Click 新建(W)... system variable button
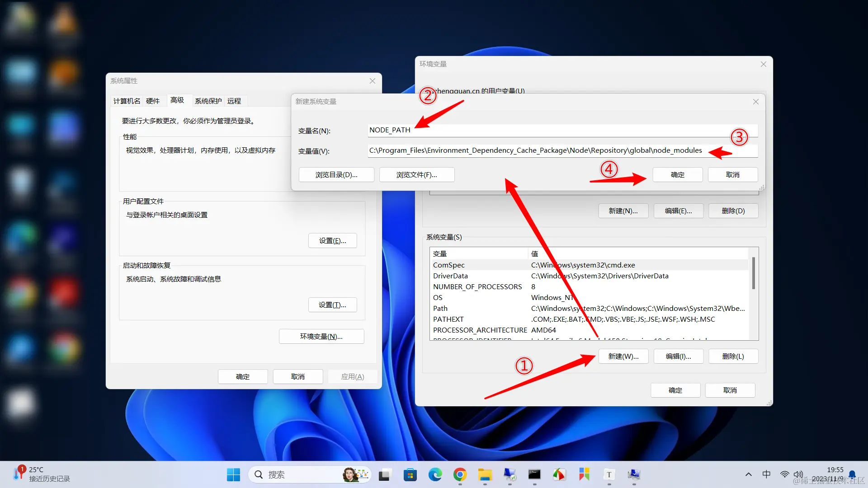 623,357
